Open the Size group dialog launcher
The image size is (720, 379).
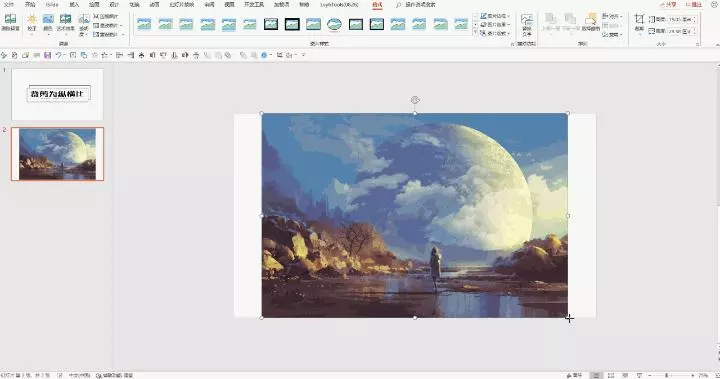[698, 44]
